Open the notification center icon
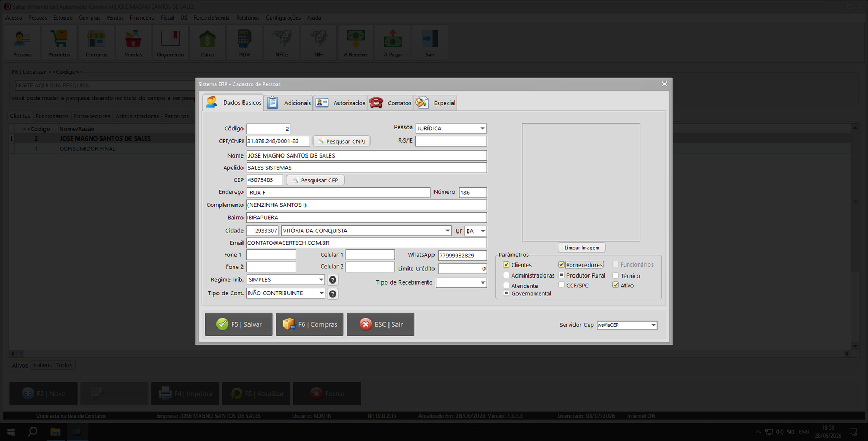The image size is (868, 441). coord(853,432)
